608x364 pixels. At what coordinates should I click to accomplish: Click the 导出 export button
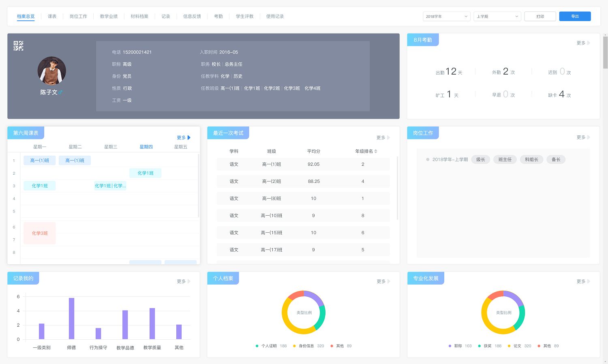[x=575, y=16]
